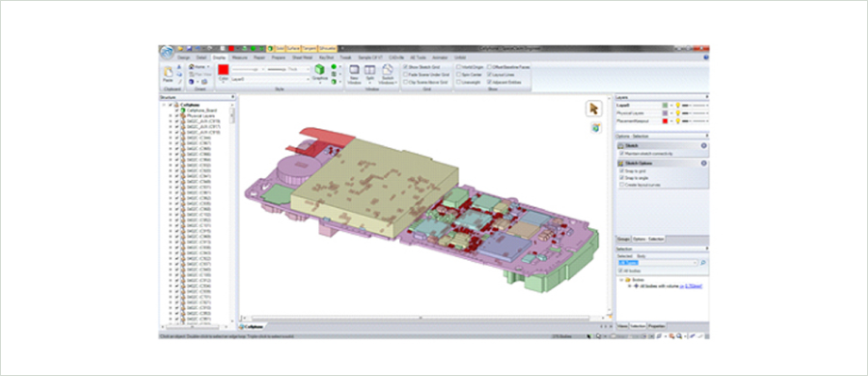Click the search icon in Selection panel
Viewport: 868px width, 376px height.
(703, 263)
